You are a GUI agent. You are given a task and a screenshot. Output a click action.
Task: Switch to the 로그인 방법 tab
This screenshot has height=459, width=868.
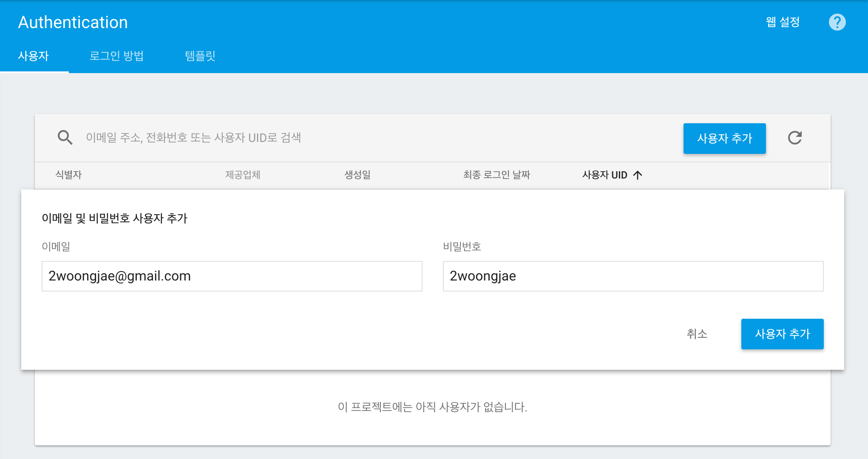[116, 56]
